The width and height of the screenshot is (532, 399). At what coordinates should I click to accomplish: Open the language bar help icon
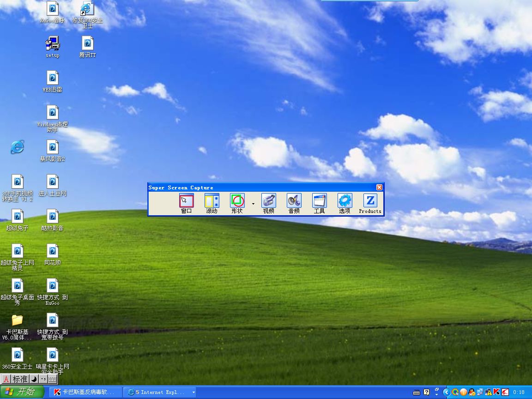[x=427, y=392]
